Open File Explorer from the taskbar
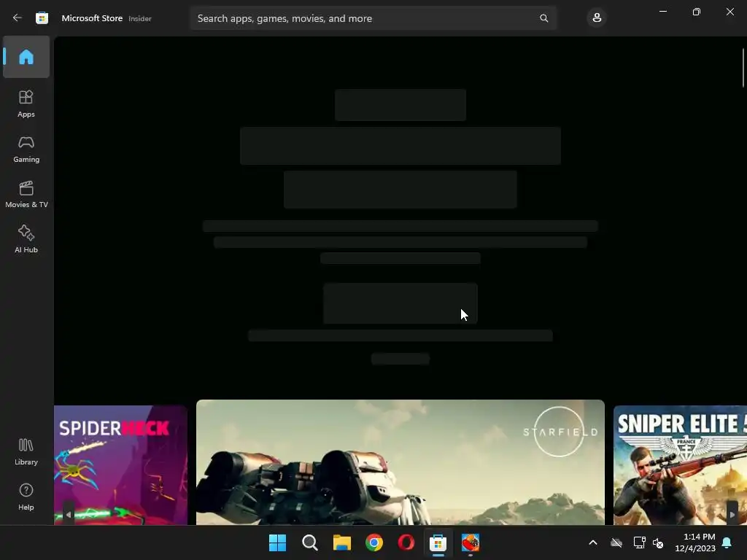This screenshot has height=560, width=747. pyautogui.click(x=342, y=542)
